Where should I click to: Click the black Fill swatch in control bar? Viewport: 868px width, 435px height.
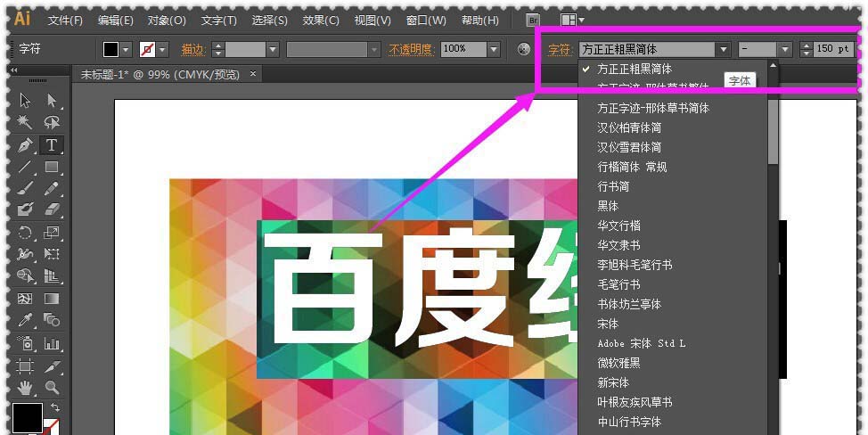click(x=111, y=49)
